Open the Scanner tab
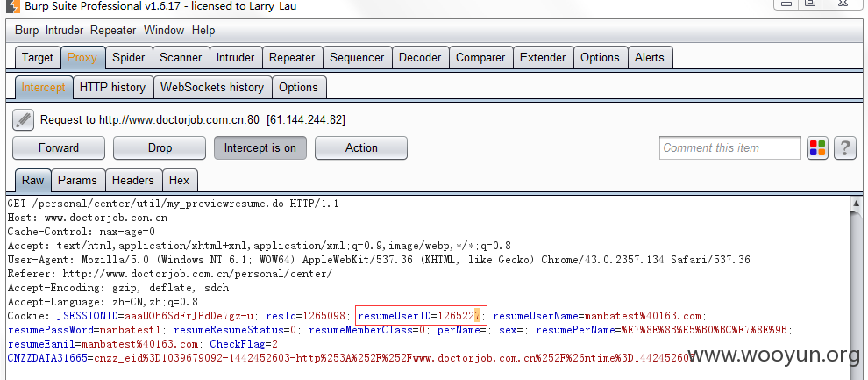 click(181, 58)
